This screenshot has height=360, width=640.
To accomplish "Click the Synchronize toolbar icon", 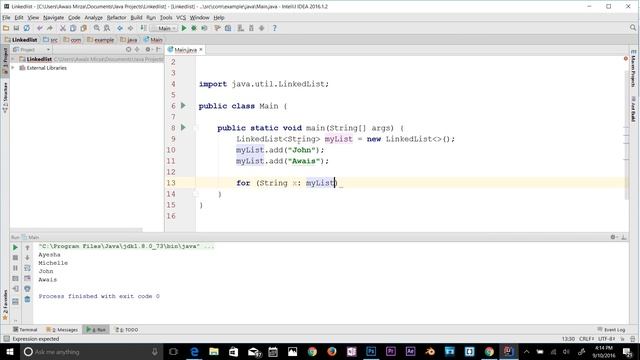I will pos(27,28).
